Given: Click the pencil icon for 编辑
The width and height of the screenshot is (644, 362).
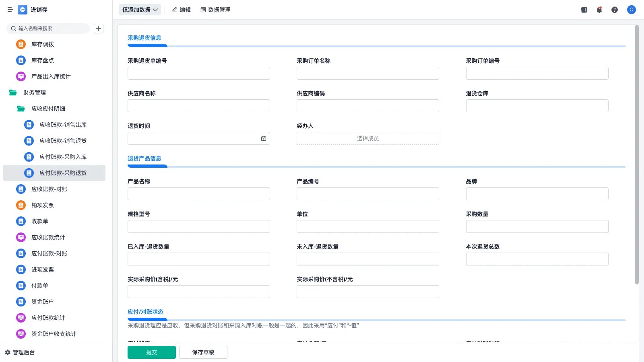Looking at the screenshot, I should coord(175,10).
